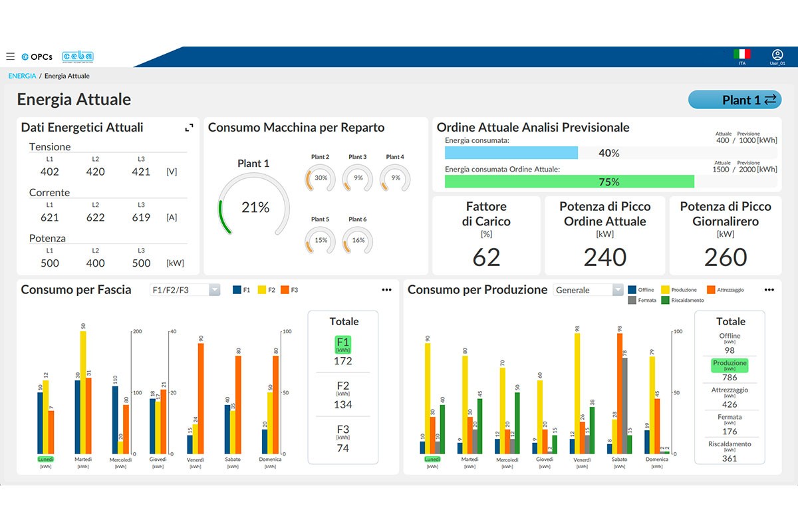Screen dimensions: 798x532
Task: Open the User_01 profile icon
Action: tap(777, 56)
